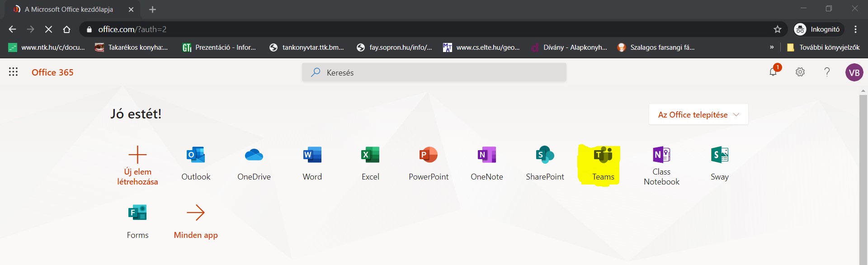The image size is (868, 265).
Task: Open the help question mark
Action: click(x=827, y=72)
